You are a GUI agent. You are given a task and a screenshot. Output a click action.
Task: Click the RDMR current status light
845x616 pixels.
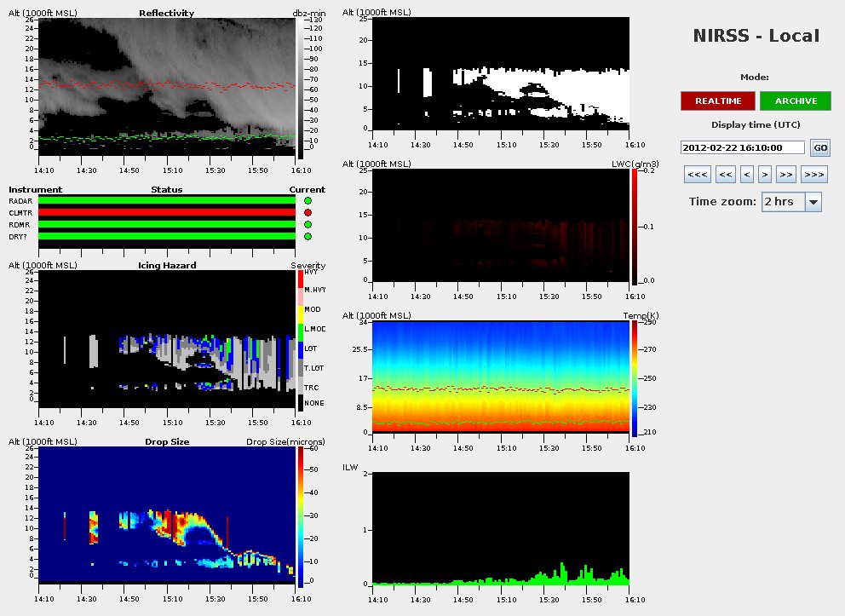308,224
